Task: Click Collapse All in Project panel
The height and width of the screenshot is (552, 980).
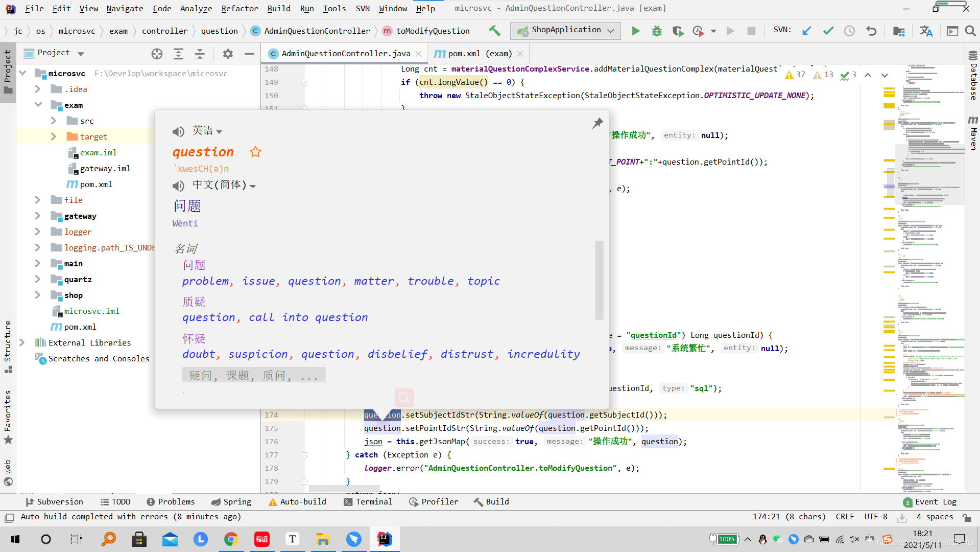Action: click(200, 53)
